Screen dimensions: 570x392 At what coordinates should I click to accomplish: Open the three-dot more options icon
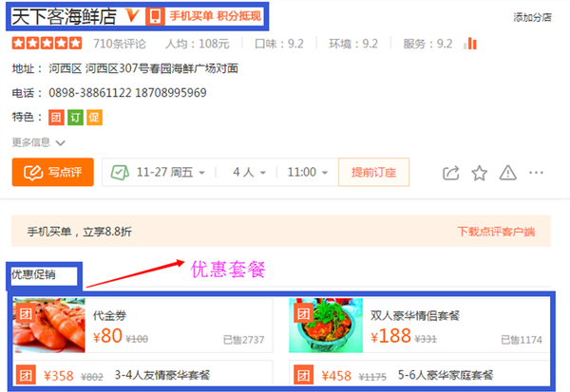click(x=536, y=173)
